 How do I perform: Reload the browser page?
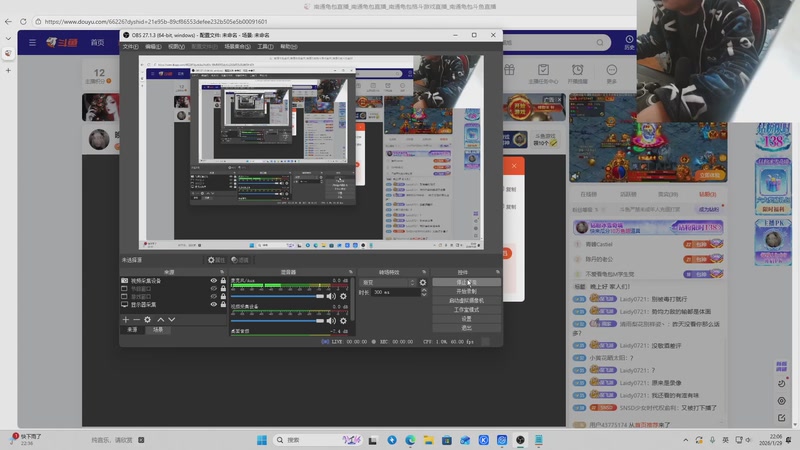[23, 21]
